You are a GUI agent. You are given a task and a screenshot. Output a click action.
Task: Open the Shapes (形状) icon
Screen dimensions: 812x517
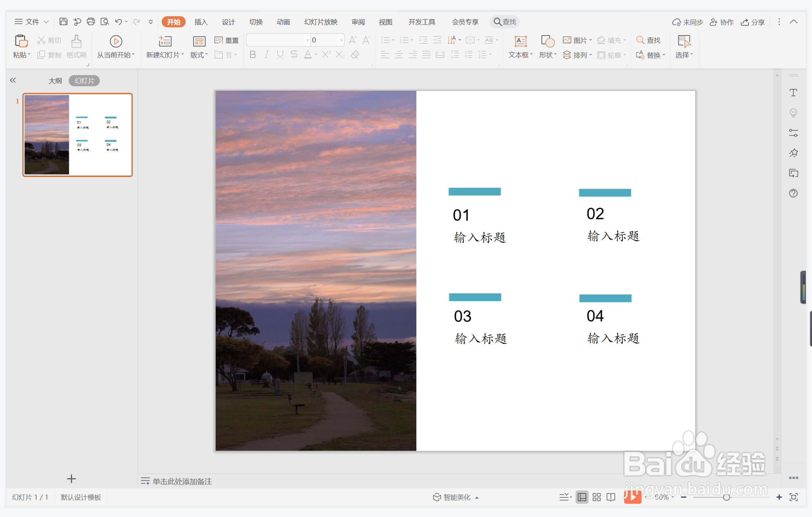click(547, 41)
